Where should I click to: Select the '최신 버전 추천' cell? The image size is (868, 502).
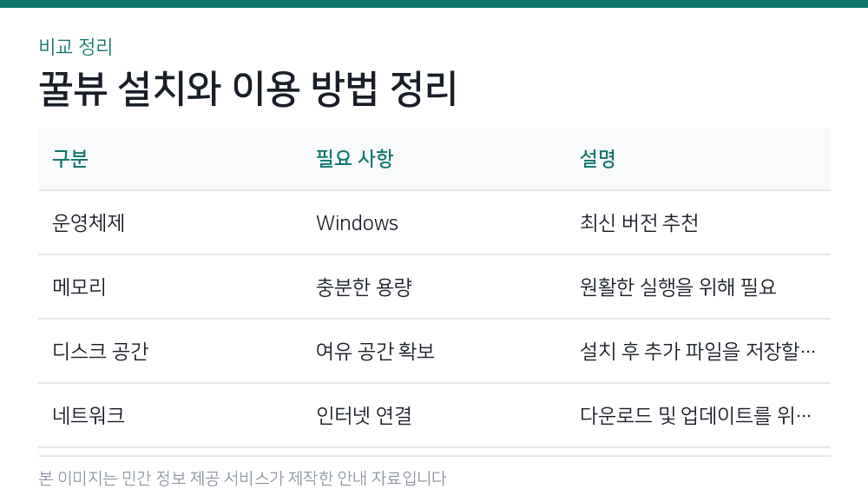tap(639, 223)
